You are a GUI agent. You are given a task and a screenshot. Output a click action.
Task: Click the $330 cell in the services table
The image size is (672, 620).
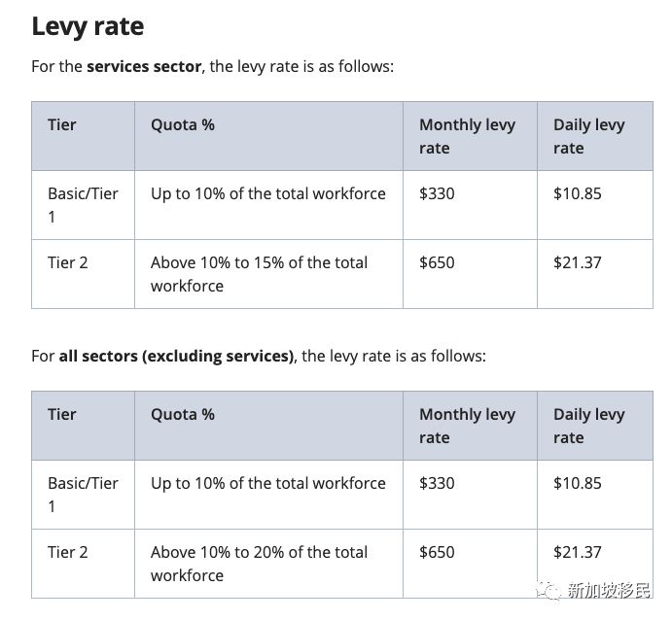[x=437, y=193]
